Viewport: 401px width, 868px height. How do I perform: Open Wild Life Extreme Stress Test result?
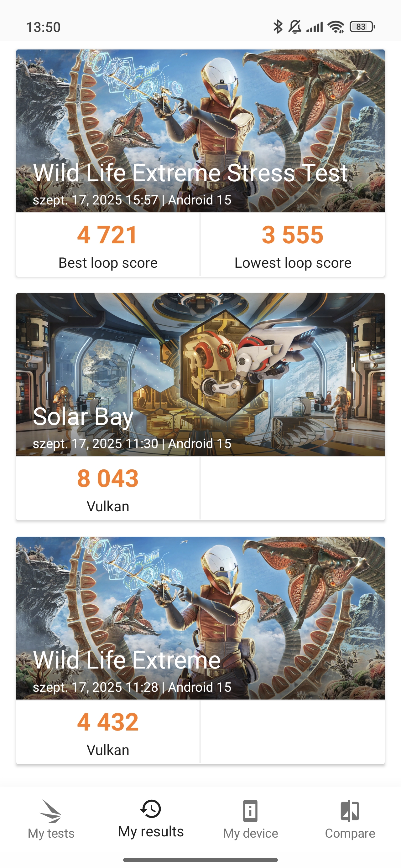(x=200, y=131)
